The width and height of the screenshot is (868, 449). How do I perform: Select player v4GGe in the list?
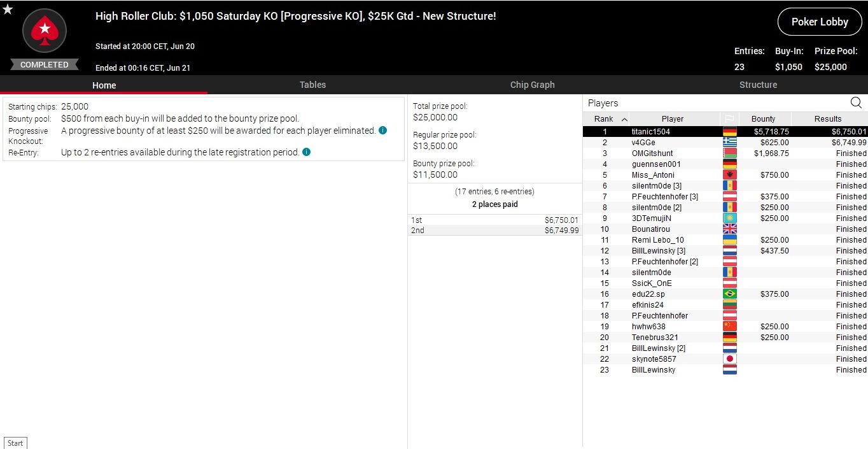pyautogui.click(x=643, y=143)
